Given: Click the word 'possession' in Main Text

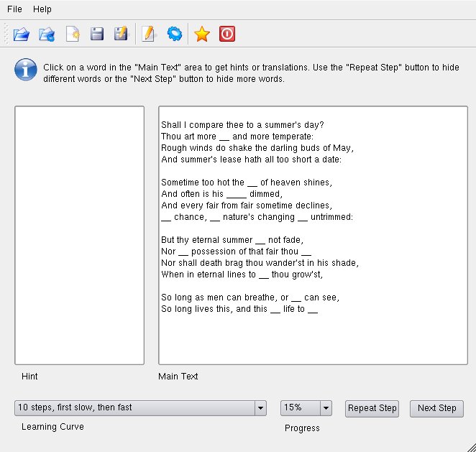Looking at the screenshot, I should (x=214, y=252).
